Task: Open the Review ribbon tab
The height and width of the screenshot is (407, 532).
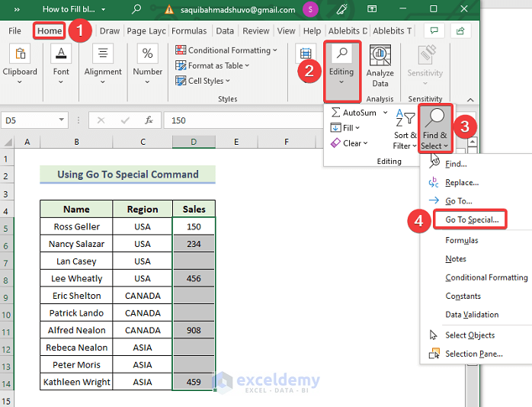Action: pyautogui.click(x=255, y=31)
